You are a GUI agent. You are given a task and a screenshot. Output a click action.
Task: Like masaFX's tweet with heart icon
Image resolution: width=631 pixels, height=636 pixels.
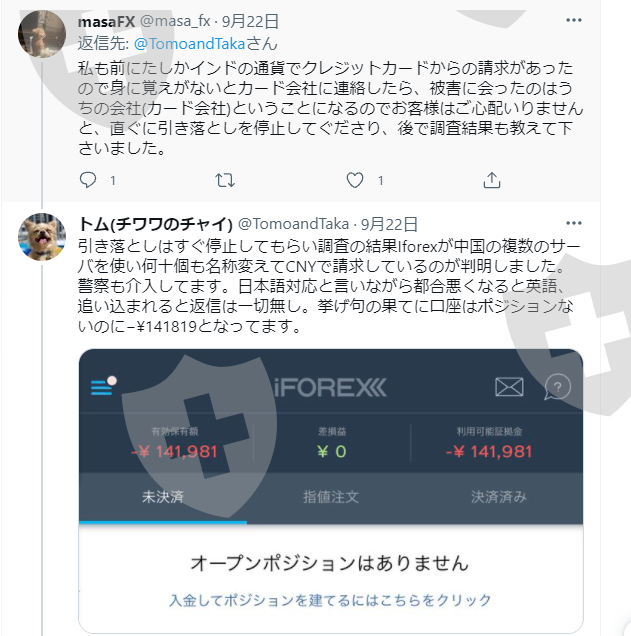(x=355, y=180)
